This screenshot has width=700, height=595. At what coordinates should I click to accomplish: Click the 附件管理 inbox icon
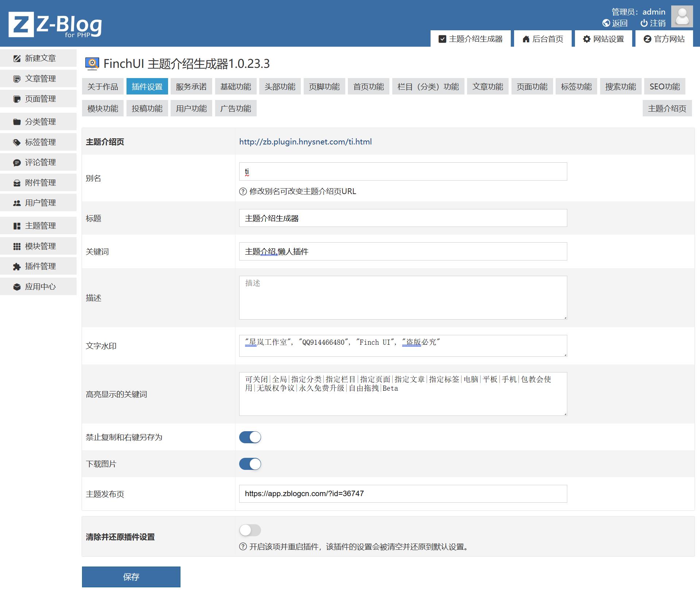coord(17,183)
